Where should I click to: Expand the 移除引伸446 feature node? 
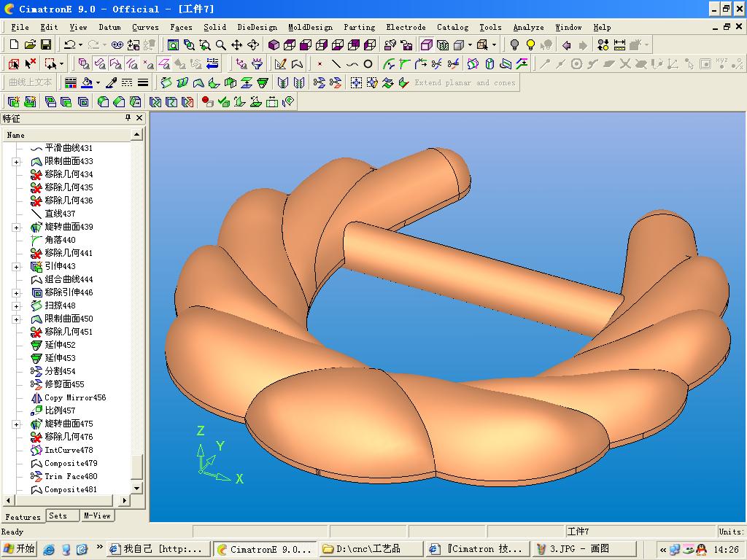pyautogui.click(x=16, y=293)
